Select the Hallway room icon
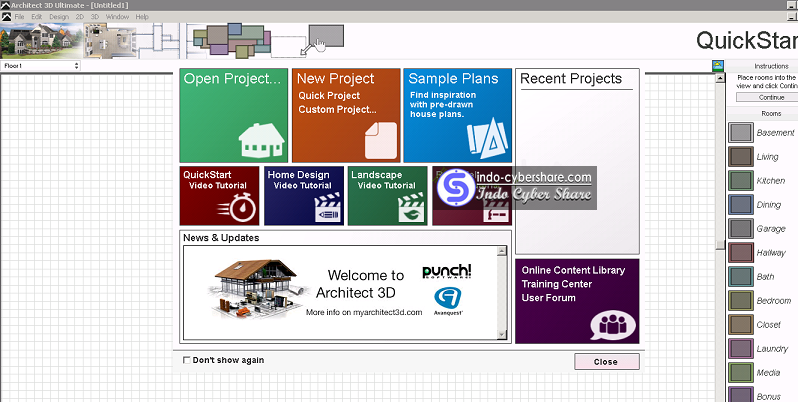798x402 pixels. click(740, 252)
